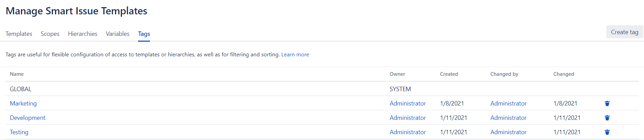Click Changed by Administrator in Development row
The image size is (644, 140).
click(x=508, y=118)
